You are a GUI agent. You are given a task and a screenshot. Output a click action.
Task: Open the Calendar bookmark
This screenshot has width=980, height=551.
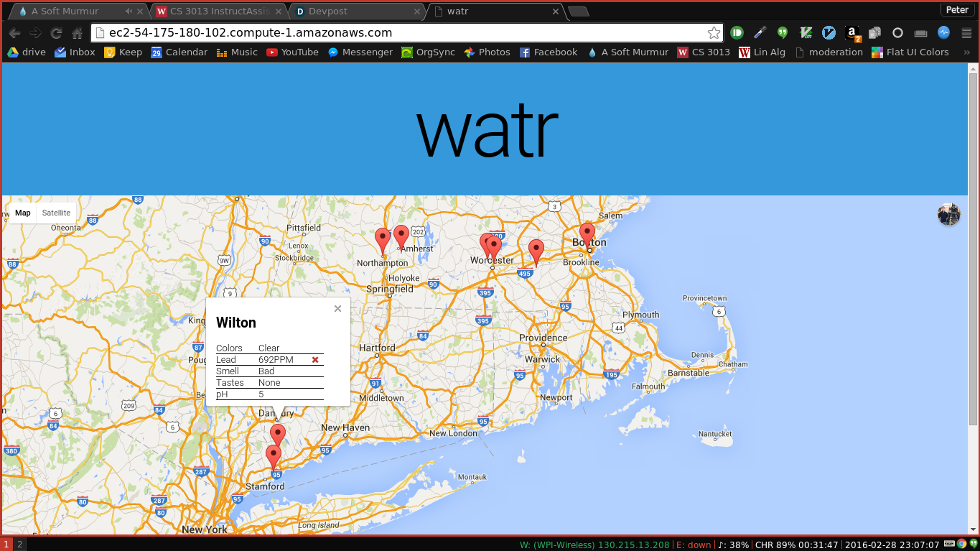point(179,52)
